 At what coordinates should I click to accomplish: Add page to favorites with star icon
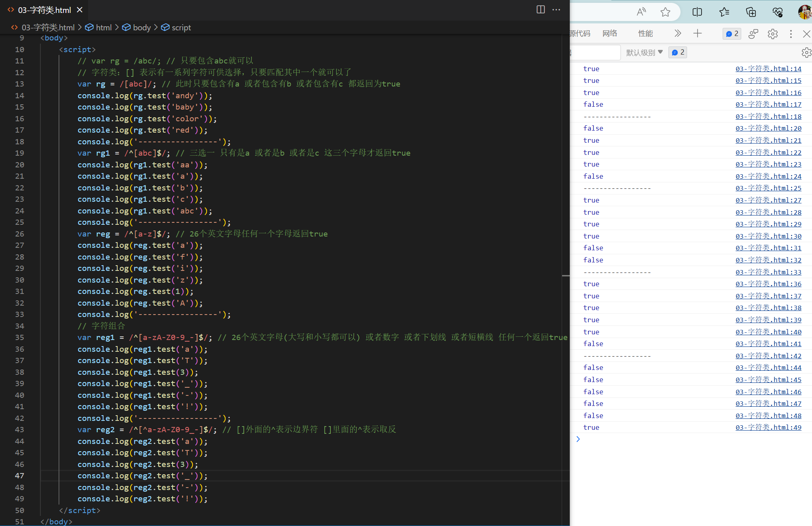tap(665, 12)
